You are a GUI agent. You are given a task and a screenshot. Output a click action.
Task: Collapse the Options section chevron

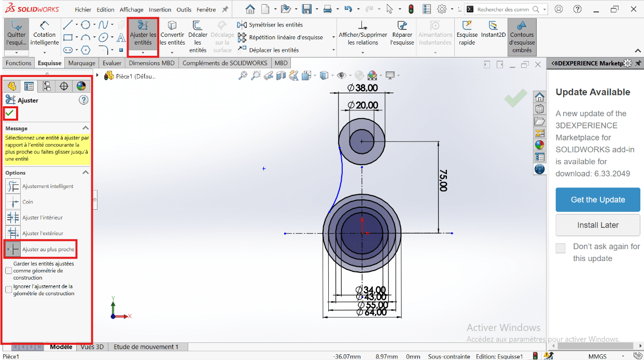pos(86,172)
